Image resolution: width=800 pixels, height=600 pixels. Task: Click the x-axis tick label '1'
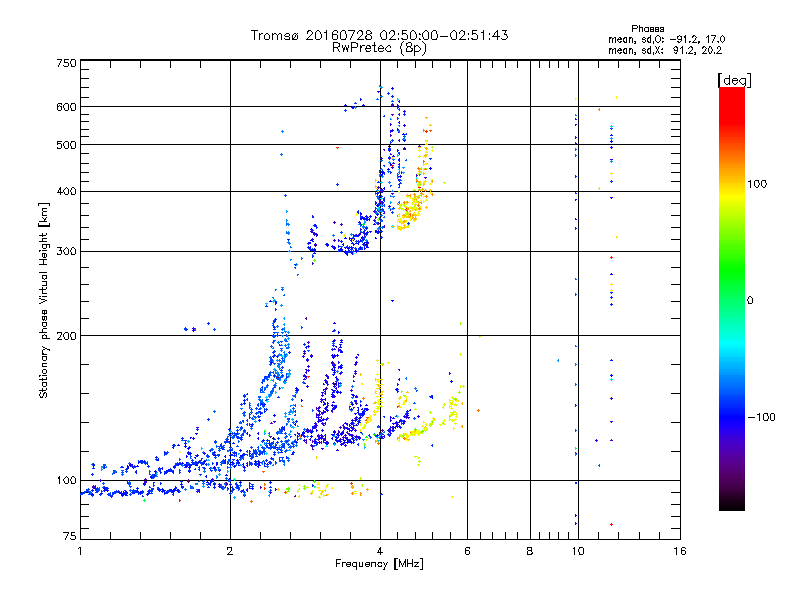pos(80,551)
